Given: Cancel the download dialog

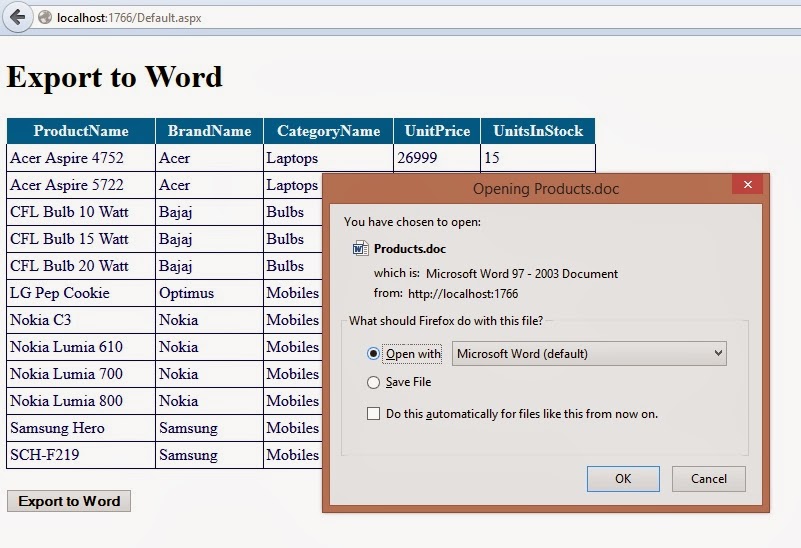Looking at the screenshot, I should (709, 479).
